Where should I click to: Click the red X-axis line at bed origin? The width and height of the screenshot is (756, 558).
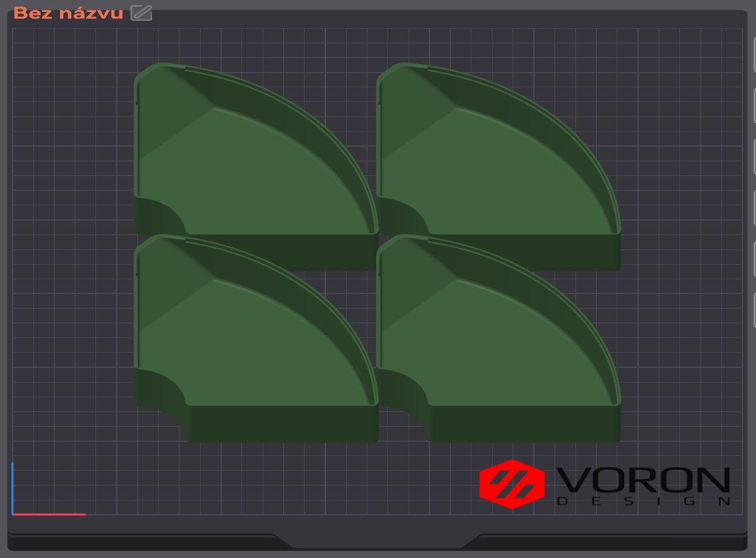(49, 515)
